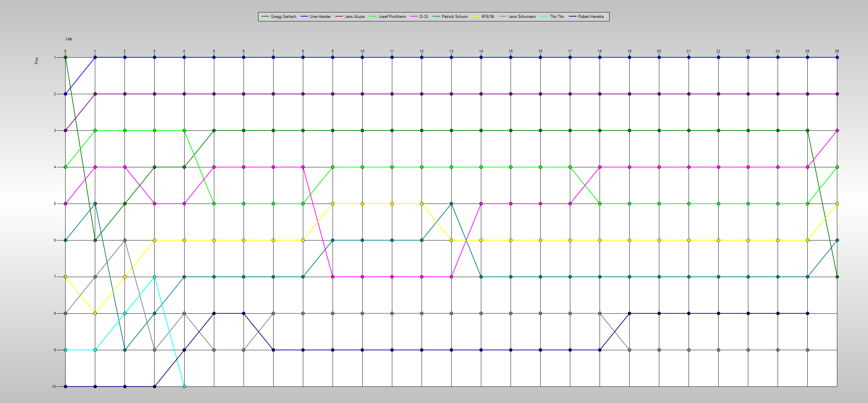Click Patrick Schuon's teal marker at lap 2, position 9
Viewport: 868px width, 403px height.
tap(125, 350)
